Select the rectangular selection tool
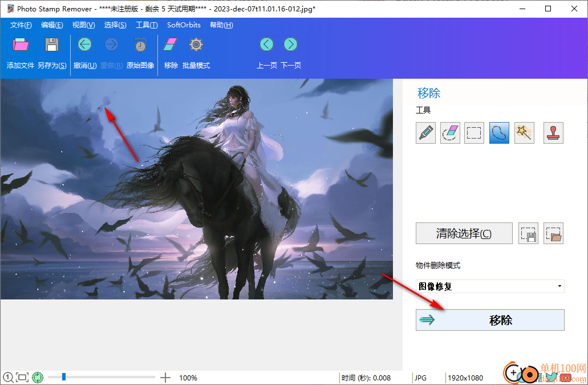 click(x=474, y=133)
